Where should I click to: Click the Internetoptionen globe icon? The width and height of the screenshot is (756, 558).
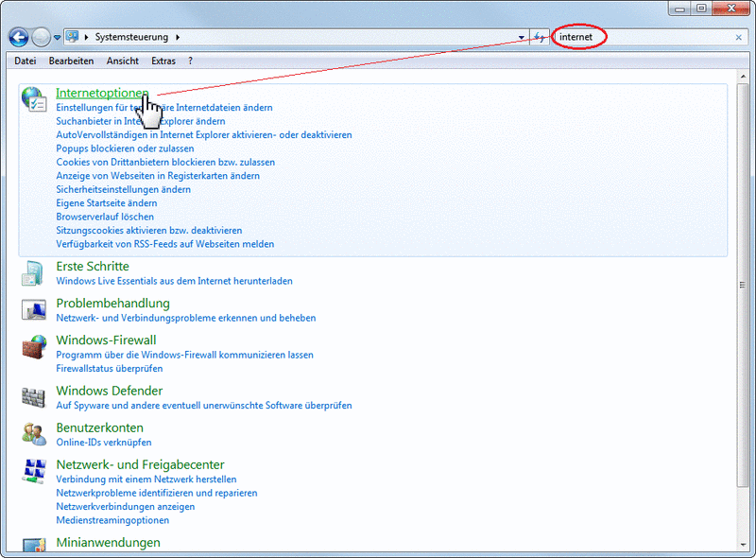coord(34,99)
